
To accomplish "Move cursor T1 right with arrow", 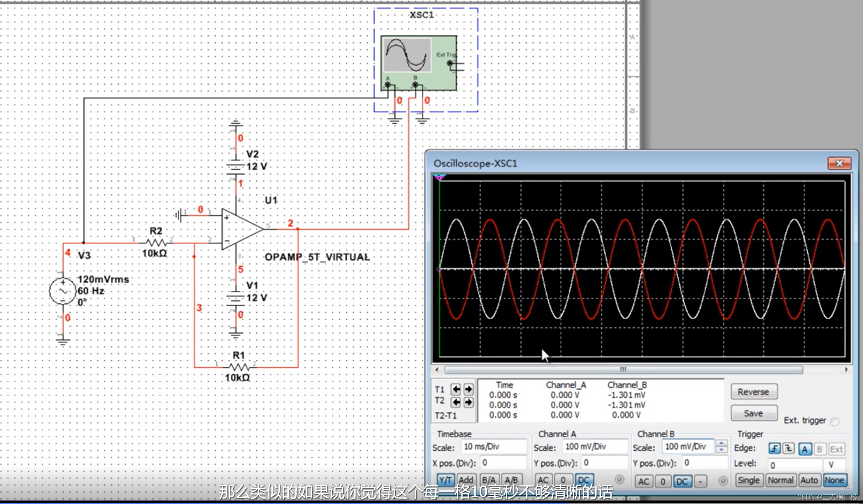I will (468, 389).
